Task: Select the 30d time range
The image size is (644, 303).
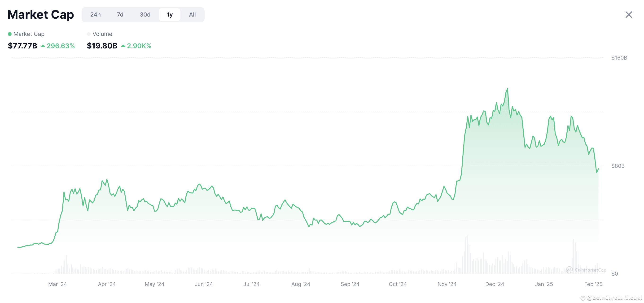Action: 145,14
